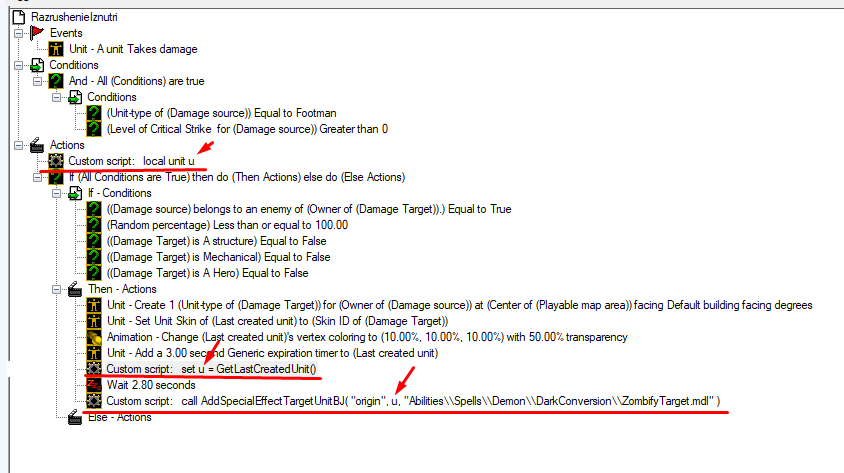Click the Animation vertex coloring action icon
The width and height of the screenshot is (844, 473).
(94, 337)
